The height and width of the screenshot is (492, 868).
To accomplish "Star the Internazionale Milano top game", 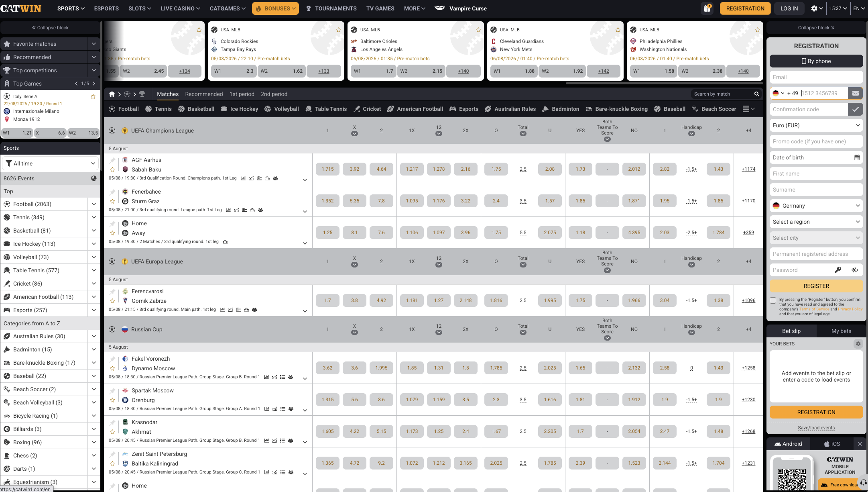I will pyautogui.click(x=93, y=96).
